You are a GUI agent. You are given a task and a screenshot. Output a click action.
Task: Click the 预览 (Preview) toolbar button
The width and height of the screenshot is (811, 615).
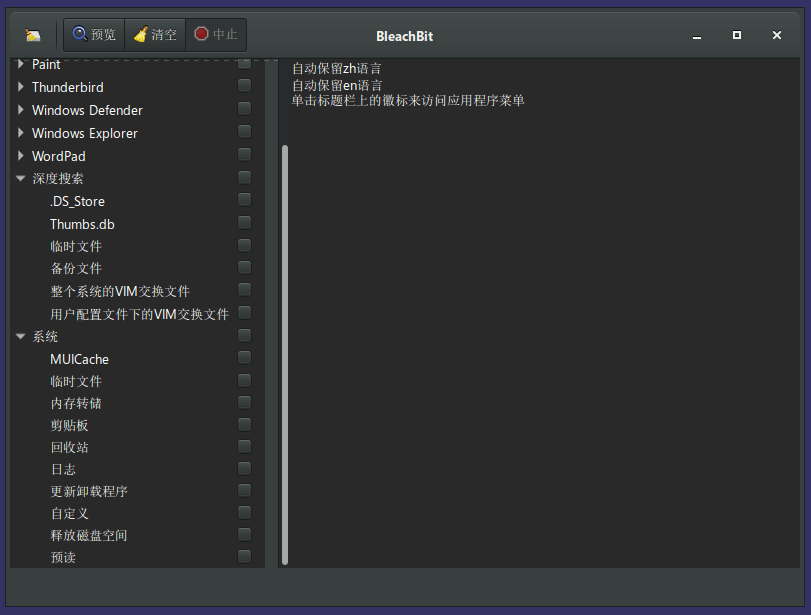(x=94, y=35)
